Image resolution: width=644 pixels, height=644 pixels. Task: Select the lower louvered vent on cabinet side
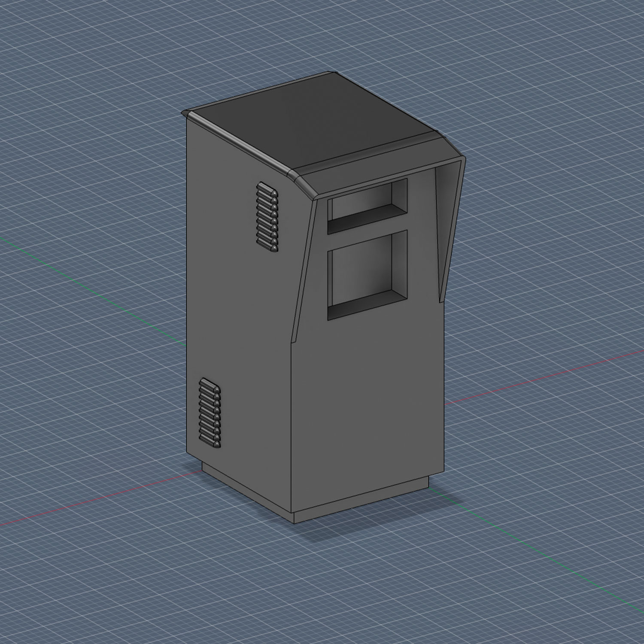(x=210, y=414)
